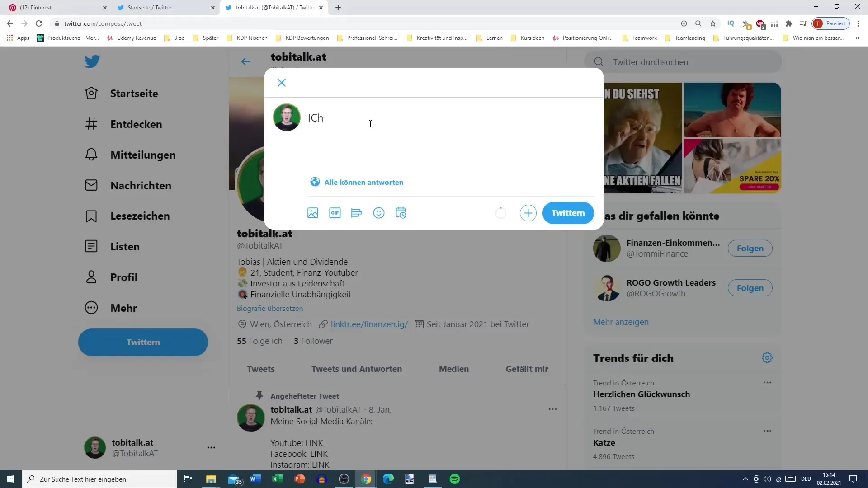Open the Trends settings gear
The height and width of the screenshot is (488, 868).
click(x=767, y=358)
